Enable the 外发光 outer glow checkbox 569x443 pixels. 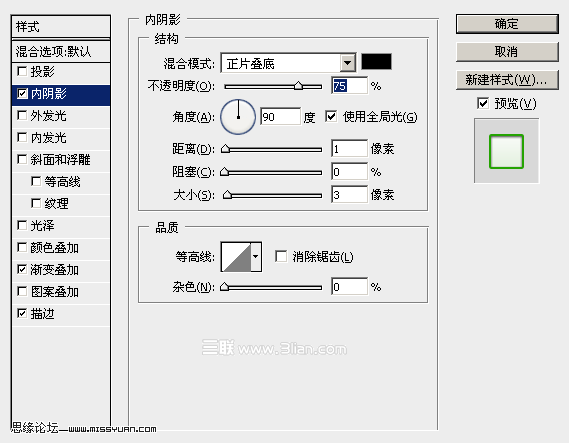click(x=22, y=115)
